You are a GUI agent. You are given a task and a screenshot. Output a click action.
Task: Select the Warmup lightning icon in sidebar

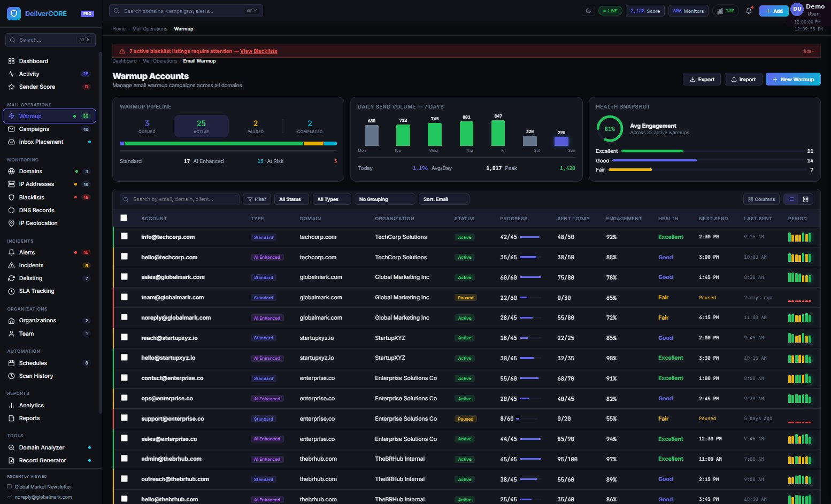(x=13, y=116)
